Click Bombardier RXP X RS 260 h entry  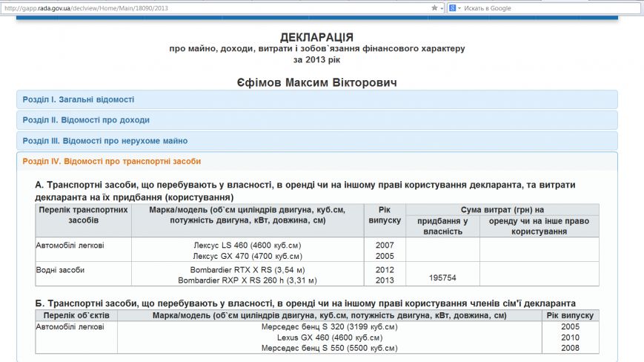tap(248, 280)
